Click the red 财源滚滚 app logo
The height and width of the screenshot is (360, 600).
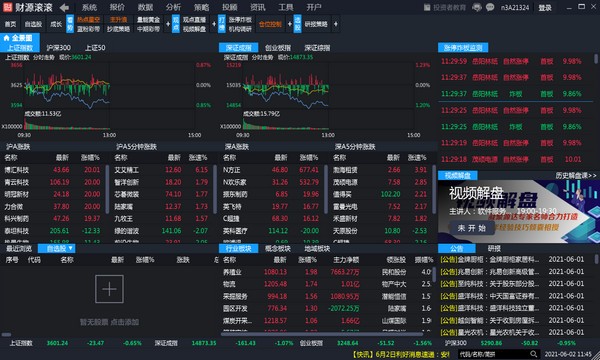click(x=7, y=7)
